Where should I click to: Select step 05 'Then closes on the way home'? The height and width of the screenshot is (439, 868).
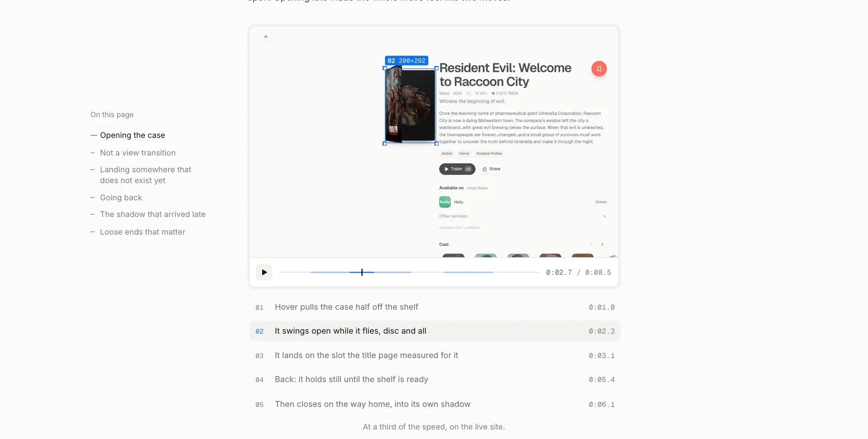point(435,404)
